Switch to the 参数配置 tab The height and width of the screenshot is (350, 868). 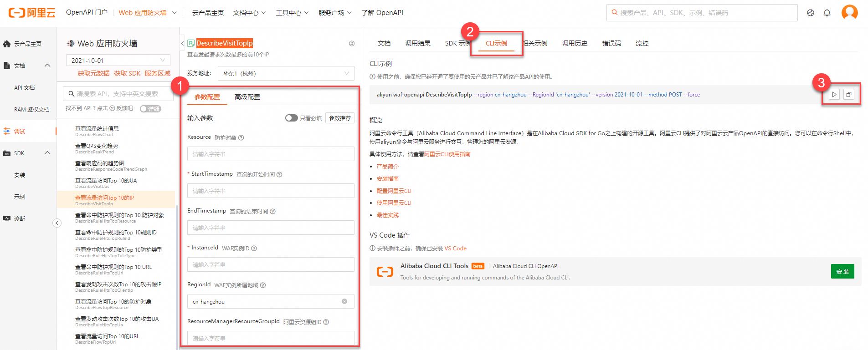point(207,97)
